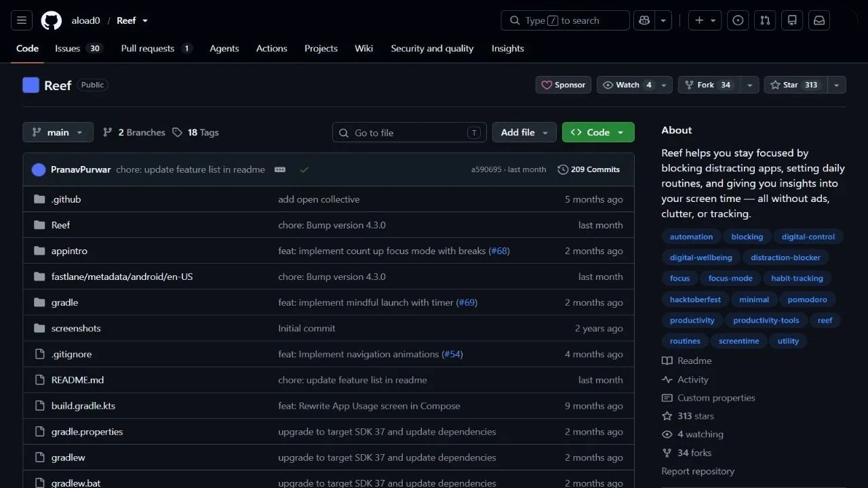The height and width of the screenshot is (488, 868).
Task: Open the gradle folder name
Action: [x=64, y=302]
